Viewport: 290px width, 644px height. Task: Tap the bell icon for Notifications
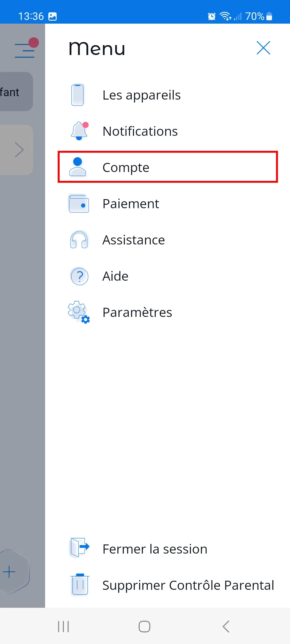79,131
